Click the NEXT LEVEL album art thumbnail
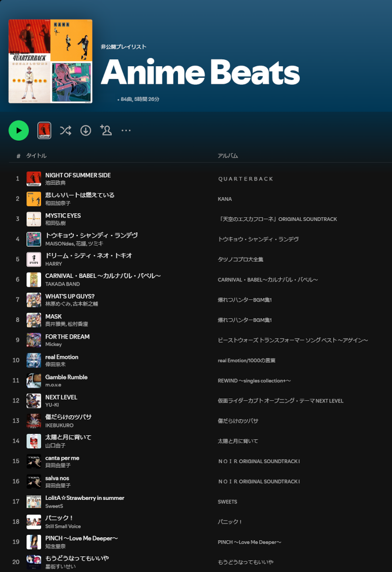Image resolution: width=392 pixels, height=572 pixels. pyautogui.click(x=33, y=401)
